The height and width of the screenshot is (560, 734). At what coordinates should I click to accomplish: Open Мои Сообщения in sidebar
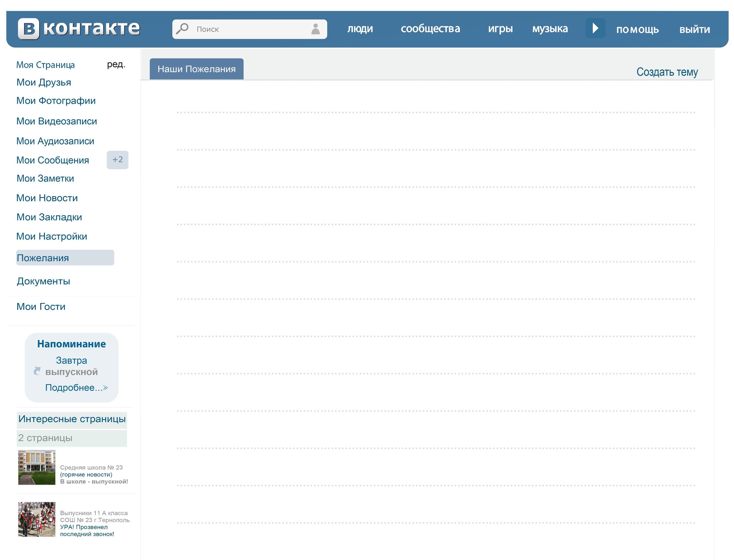pos(53,160)
